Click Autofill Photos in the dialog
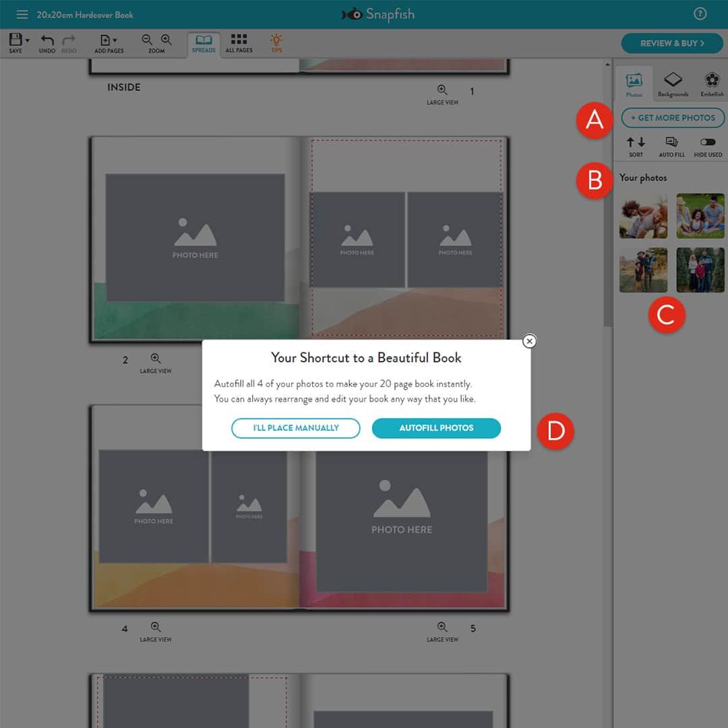The width and height of the screenshot is (728, 728). tap(436, 428)
